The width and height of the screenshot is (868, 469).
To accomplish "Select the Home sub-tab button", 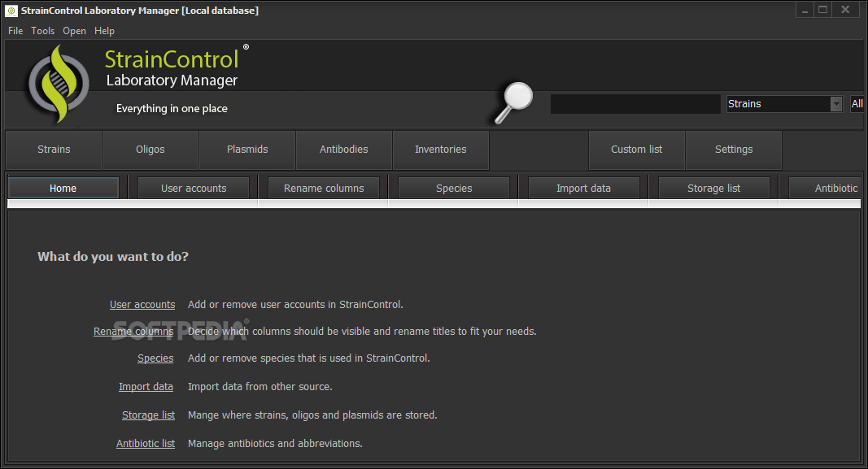I will (x=63, y=188).
